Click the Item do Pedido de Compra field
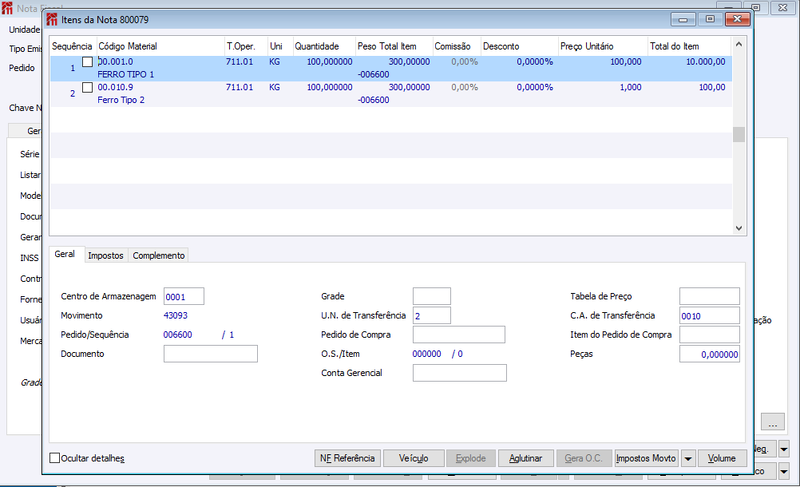800x487 pixels. (x=709, y=335)
